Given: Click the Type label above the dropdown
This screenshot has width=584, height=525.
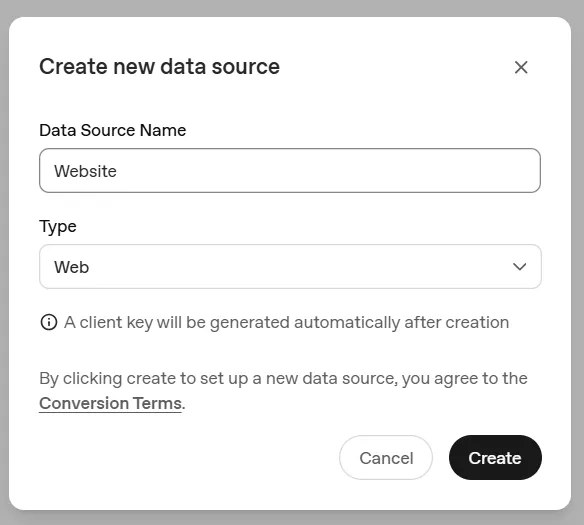Looking at the screenshot, I should 58,226.
